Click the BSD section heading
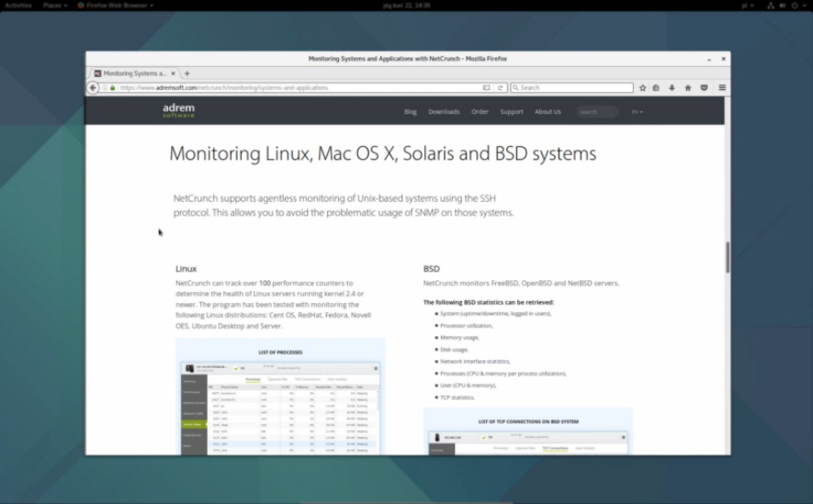This screenshot has width=813, height=504. click(432, 269)
